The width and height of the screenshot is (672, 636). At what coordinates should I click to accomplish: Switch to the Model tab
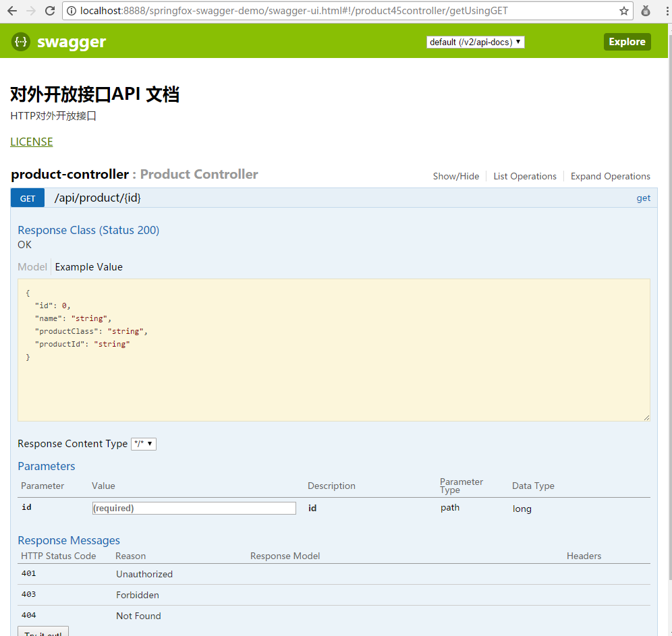tap(32, 266)
